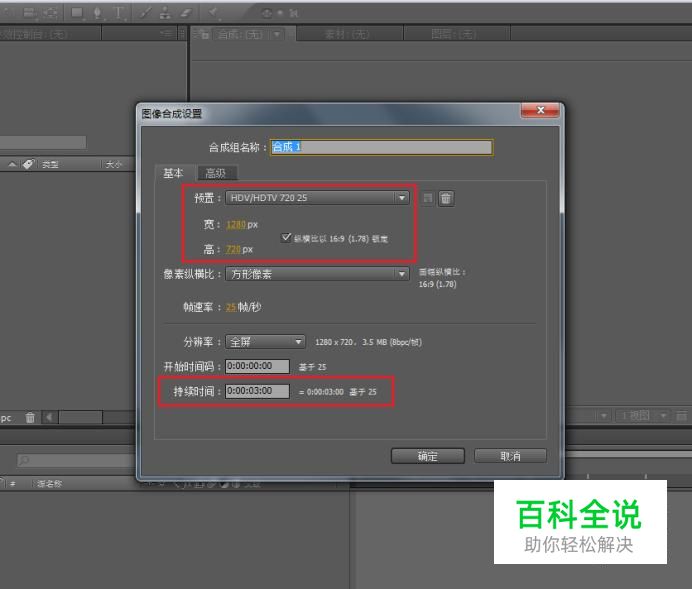The width and height of the screenshot is (692, 589).
Task: Open the 预置 HDV/HDTV 720 25 dropdown
Action: click(x=317, y=198)
